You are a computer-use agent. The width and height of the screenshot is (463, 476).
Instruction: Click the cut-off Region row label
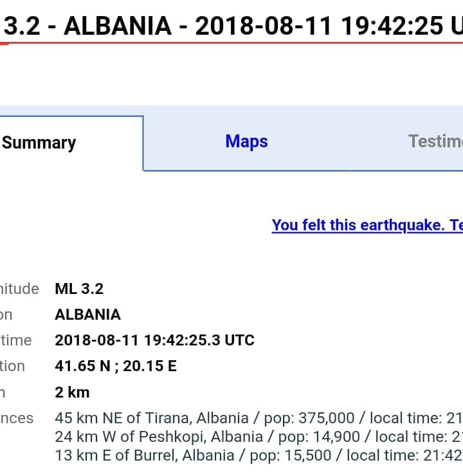click(x=6, y=315)
